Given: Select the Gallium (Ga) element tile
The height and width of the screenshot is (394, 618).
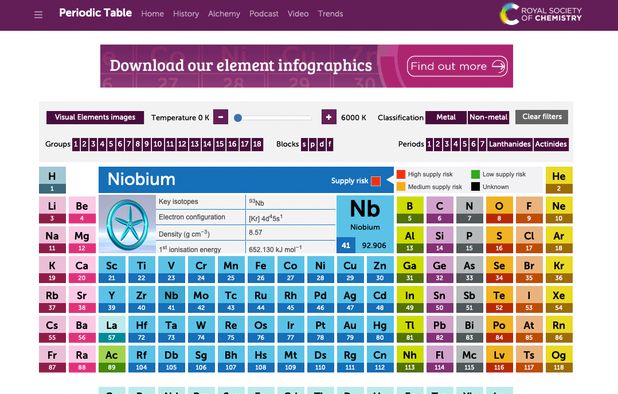Looking at the screenshot, I should [x=410, y=269].
